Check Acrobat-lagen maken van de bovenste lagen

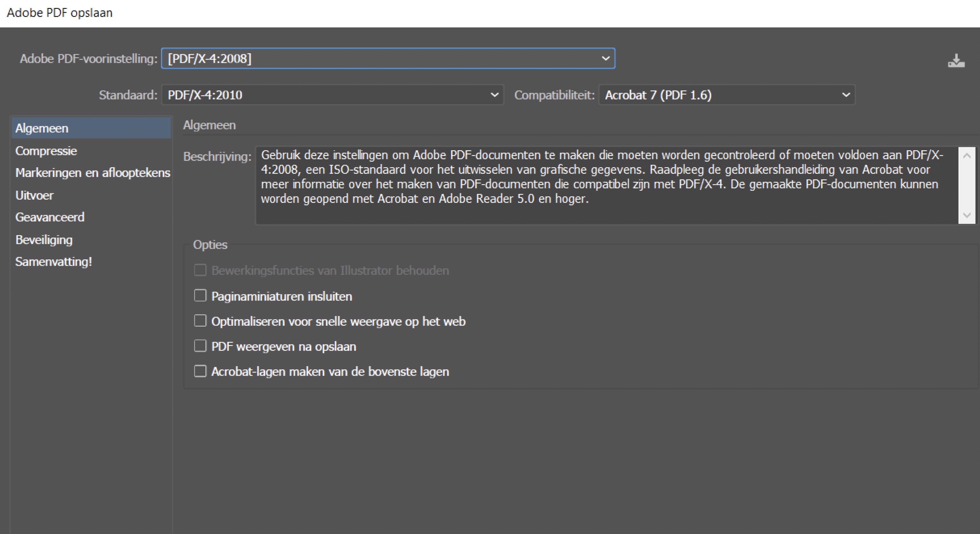(x=200, y=371)
